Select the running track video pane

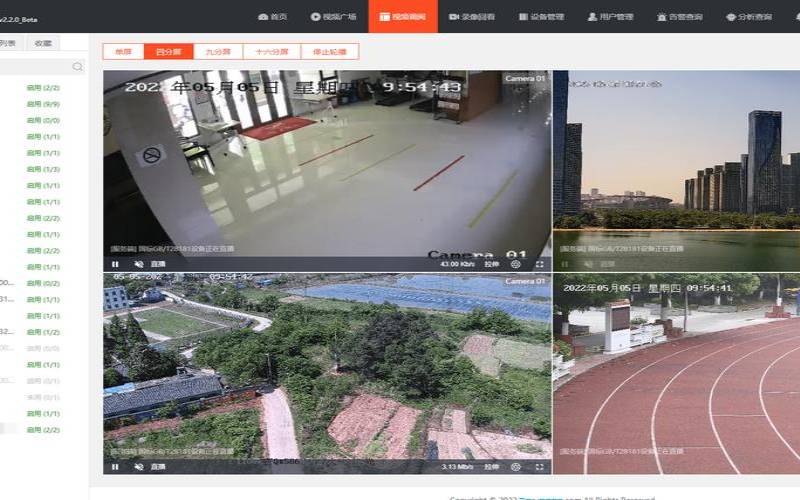tap(677, 373)
